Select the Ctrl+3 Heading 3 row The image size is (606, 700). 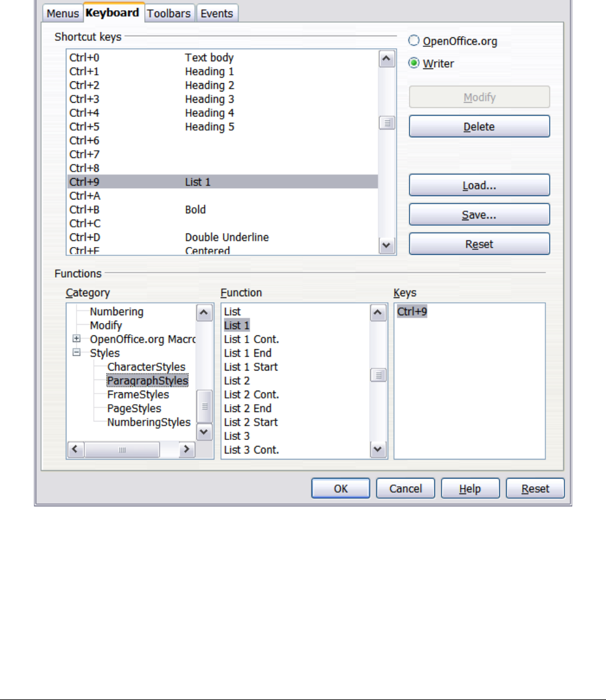[x=223, y=99]
